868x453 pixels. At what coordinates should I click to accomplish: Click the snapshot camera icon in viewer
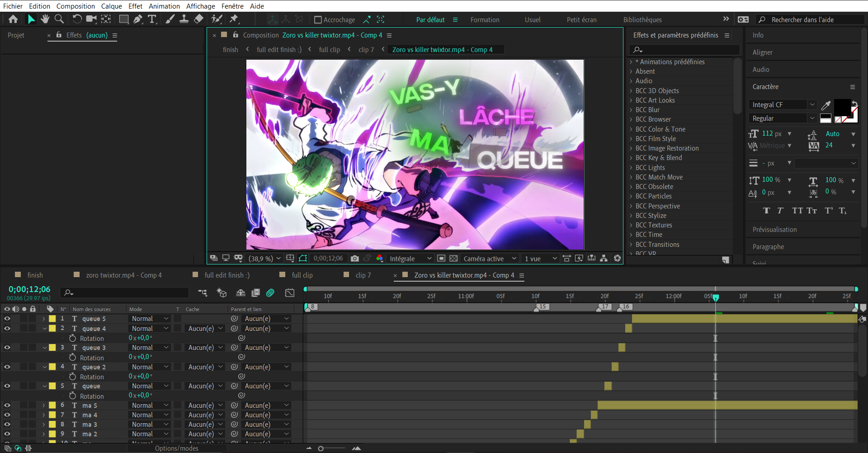point(355,258)
